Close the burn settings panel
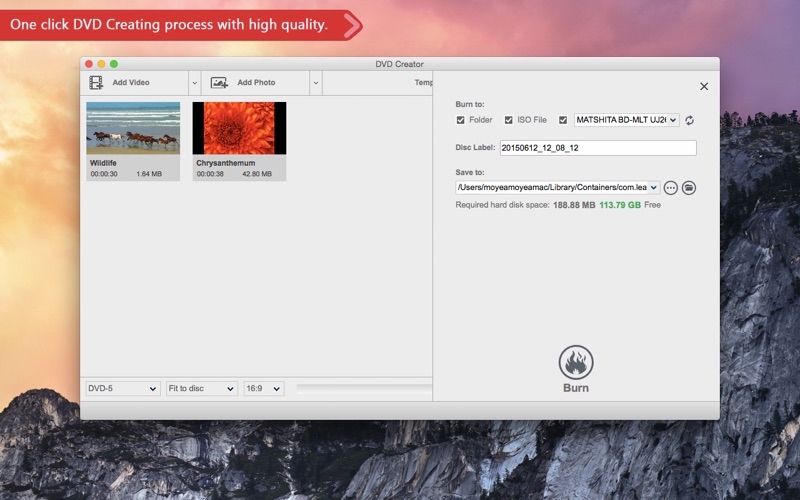The width and height of the screenshot is (800, 500). [704, 87]
